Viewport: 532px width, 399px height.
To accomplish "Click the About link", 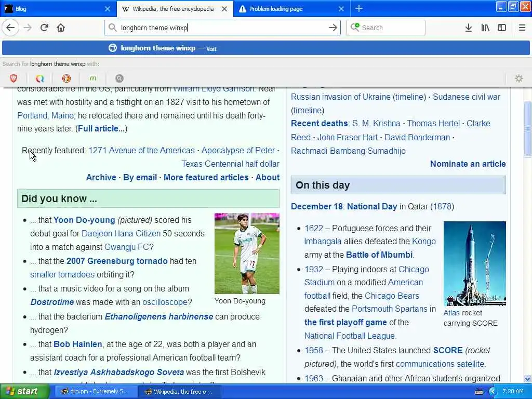I will (268, 178).
